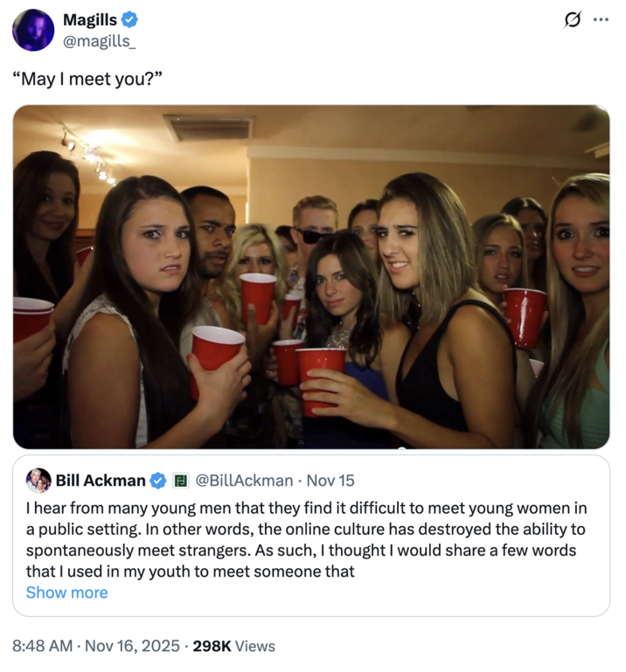The width and height of the screenshot is (626, 672).
Task: Click Bill Ackman's small profile picture
Action: (x=38, y=480)
